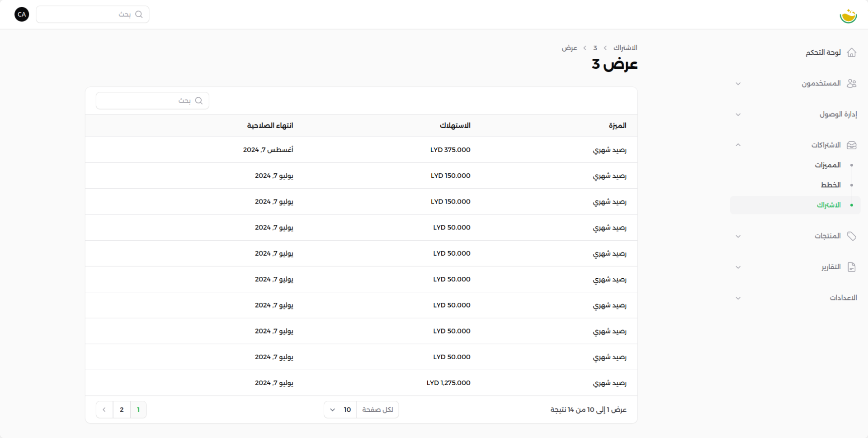Click the الاشتراك breadcrumb link
This screenshot has height=438, width=868.
[625, 48]
